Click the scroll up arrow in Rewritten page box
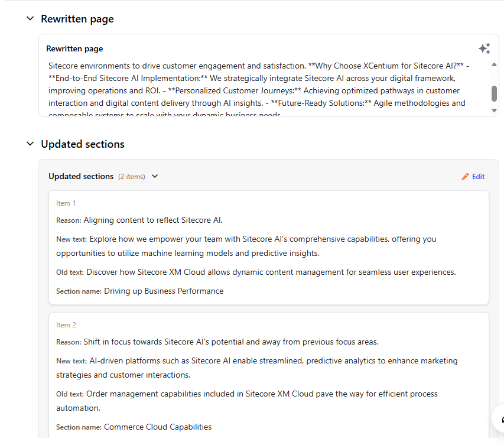The image size is (504, 445). tap(494, 65)
